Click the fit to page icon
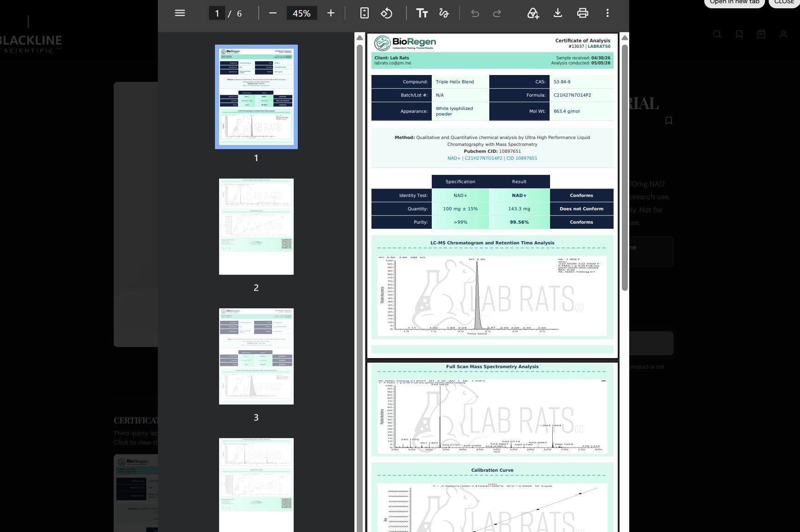This screenshot has width=800, height=532. (x=364, y=13)
